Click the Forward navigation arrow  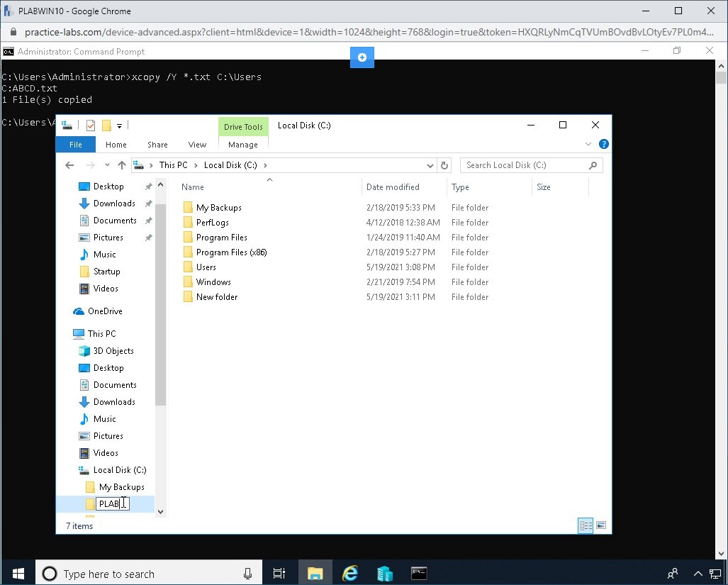point(91,165)
